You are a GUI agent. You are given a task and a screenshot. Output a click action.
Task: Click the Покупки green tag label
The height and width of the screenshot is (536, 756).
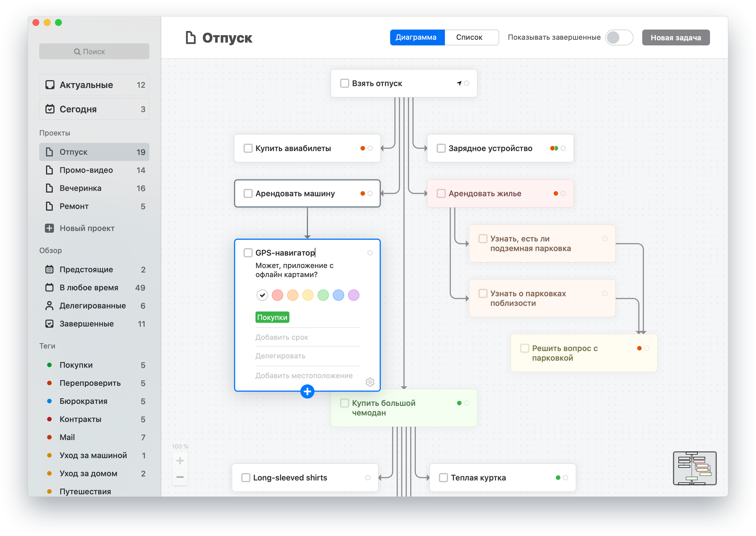coord(272,317)
